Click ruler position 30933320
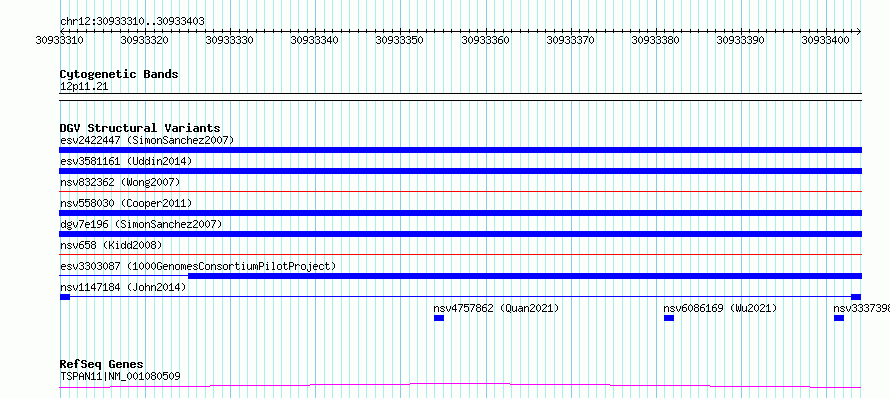This screenshot has height=398, width=890. tap(145, 40)
